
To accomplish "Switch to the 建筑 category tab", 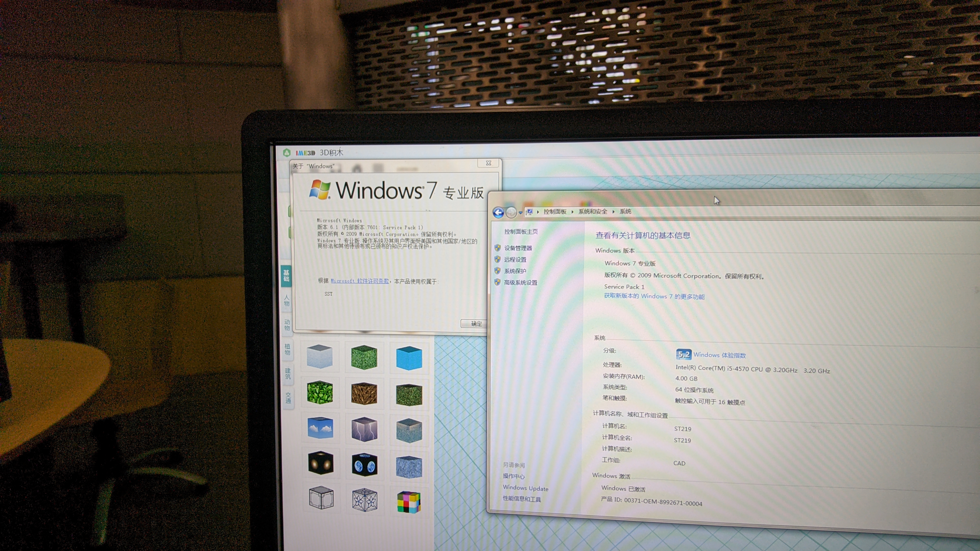I will pos(288,373).
